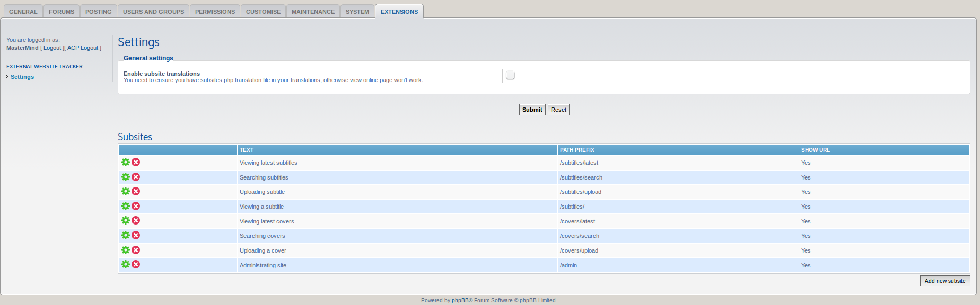Click the 'Viewing a subtitle' text cell
The image size is (980, 305).
pyautogui.click(x=261, y=207)
